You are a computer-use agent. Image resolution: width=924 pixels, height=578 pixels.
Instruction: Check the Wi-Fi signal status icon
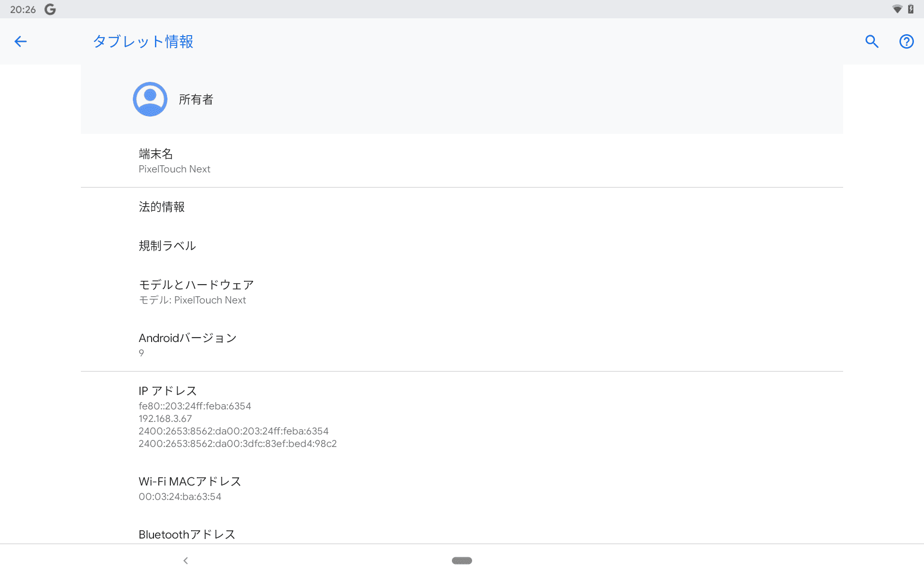tap(897, 9)
